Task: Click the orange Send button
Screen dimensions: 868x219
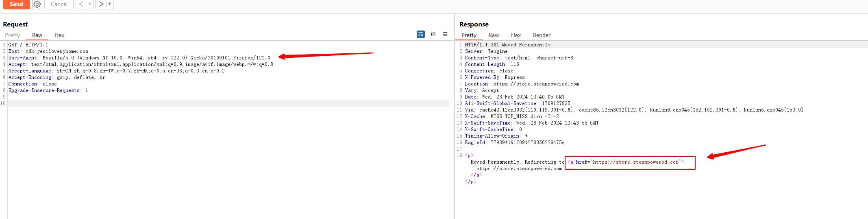Action: pyautogui.click(x=16, y=4)
